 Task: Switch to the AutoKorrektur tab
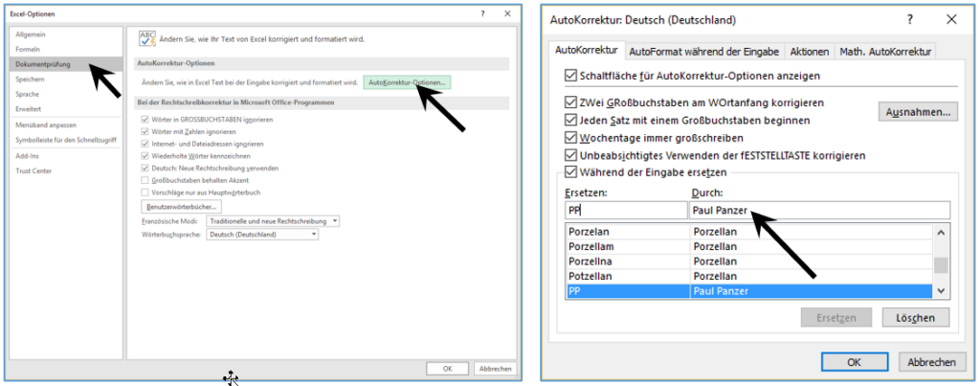click(x=587, y=51)
